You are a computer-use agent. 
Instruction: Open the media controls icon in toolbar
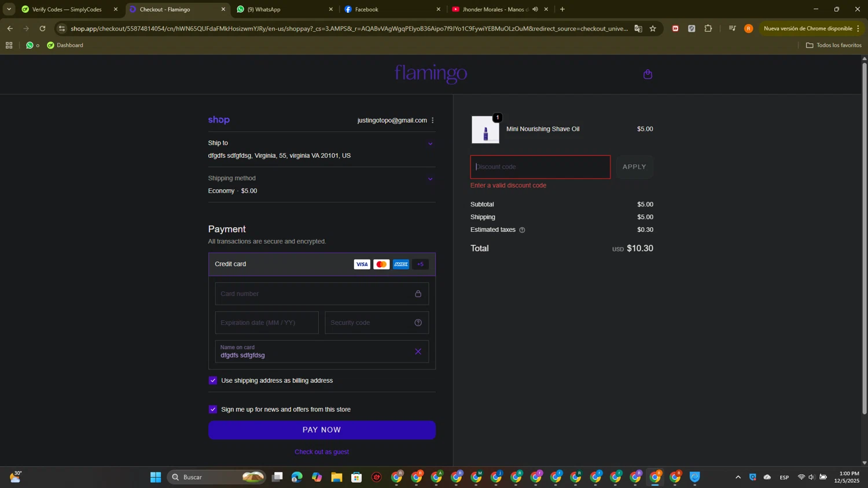(x=732, y=28)
